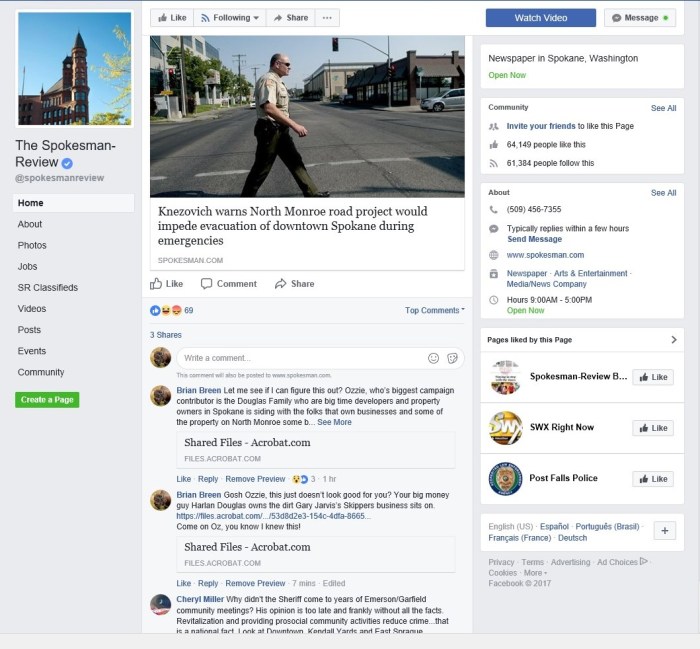Click the green Create a Page button

coord(47,399)
